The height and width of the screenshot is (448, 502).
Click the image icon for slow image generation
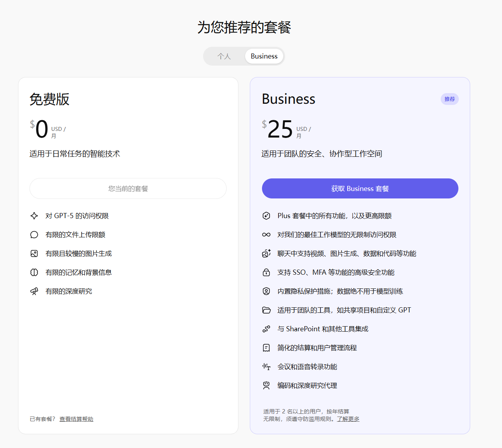[x=34, y=253]
